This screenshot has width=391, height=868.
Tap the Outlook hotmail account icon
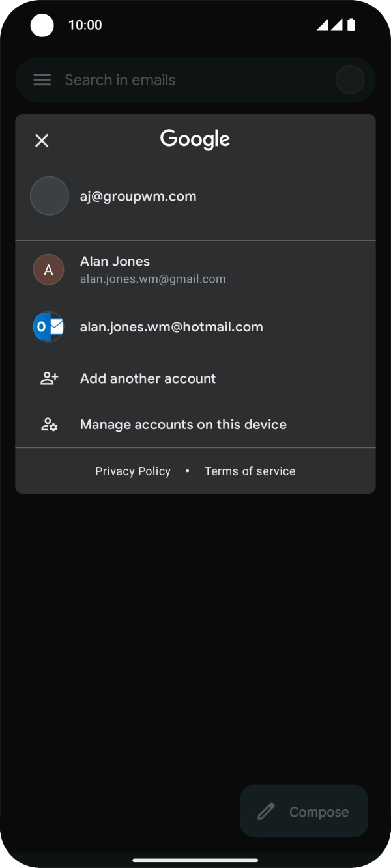[x=48, y=327]
